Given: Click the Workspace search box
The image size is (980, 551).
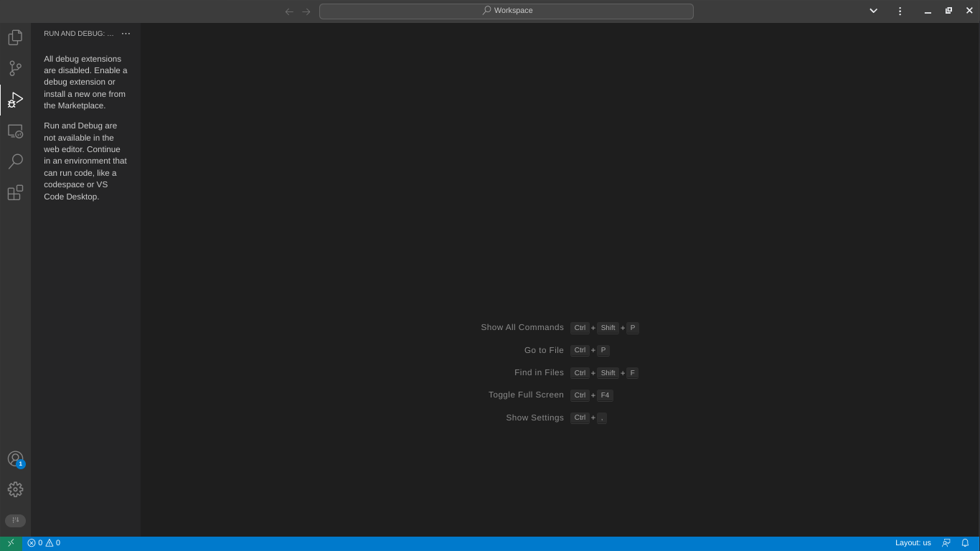Looking at the screenshot, I should [507, 11].
